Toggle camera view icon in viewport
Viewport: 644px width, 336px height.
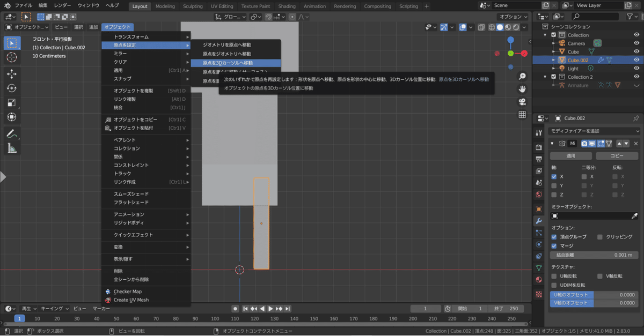click(x=522, y=102)
